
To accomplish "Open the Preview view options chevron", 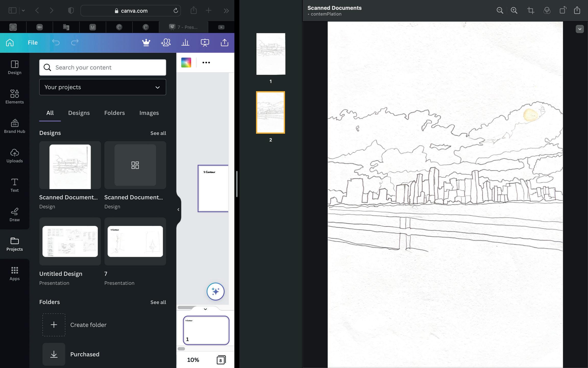I will coord(579,29).
